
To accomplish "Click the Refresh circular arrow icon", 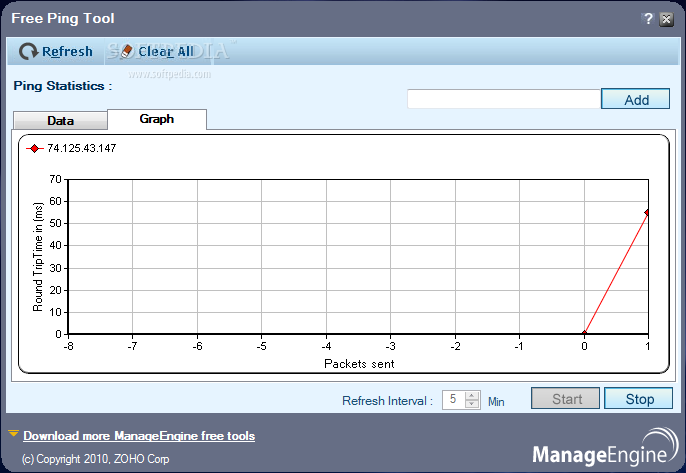I will (28, 52).
